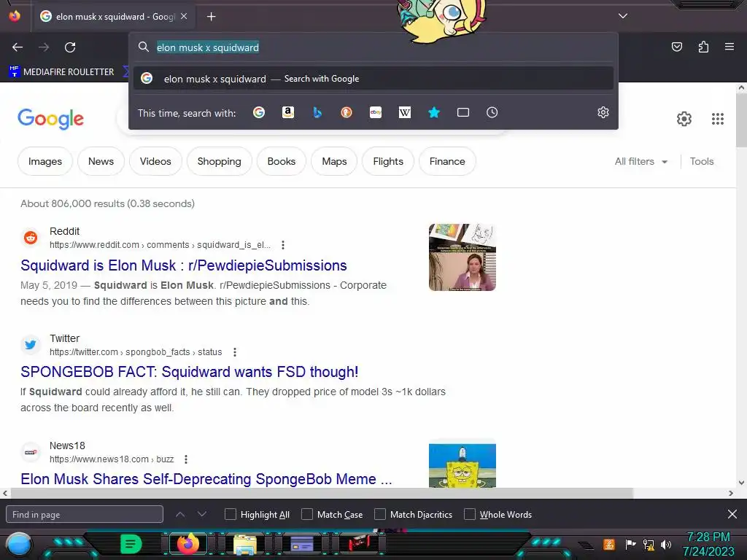The width and height of the screenshot is (747, 560).
Task: Search this time with eBay icon
Action: (x=376, y=112)
